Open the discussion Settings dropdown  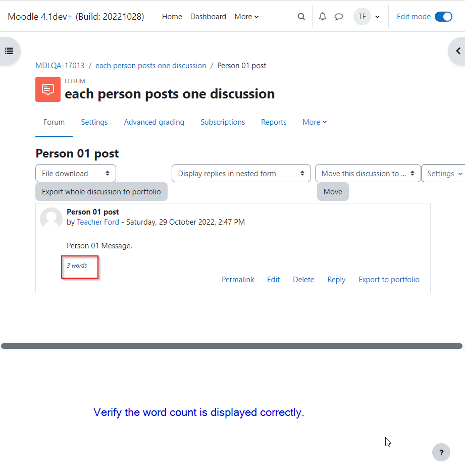[x=443, y=173]
